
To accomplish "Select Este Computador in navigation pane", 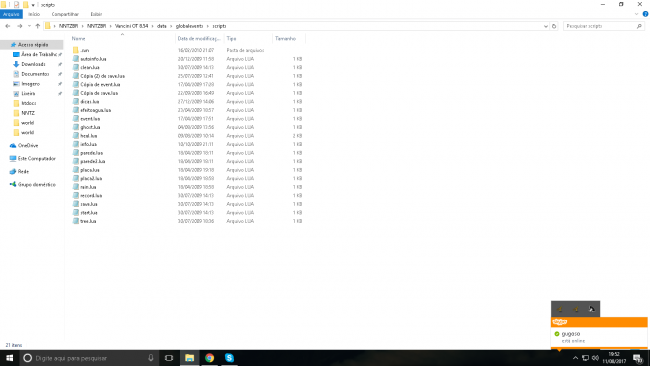I will tap(36, 159).
